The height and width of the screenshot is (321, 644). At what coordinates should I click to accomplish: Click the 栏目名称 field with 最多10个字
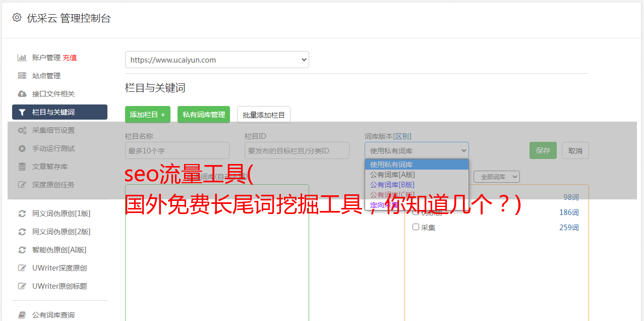click(177, 150)
